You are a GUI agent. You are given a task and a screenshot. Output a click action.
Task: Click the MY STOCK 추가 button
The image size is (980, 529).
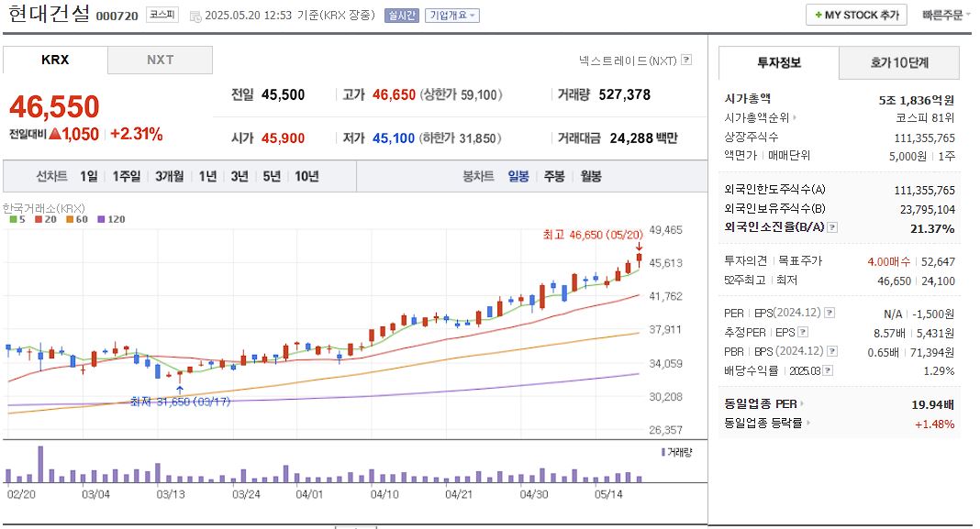coord(855,15)
